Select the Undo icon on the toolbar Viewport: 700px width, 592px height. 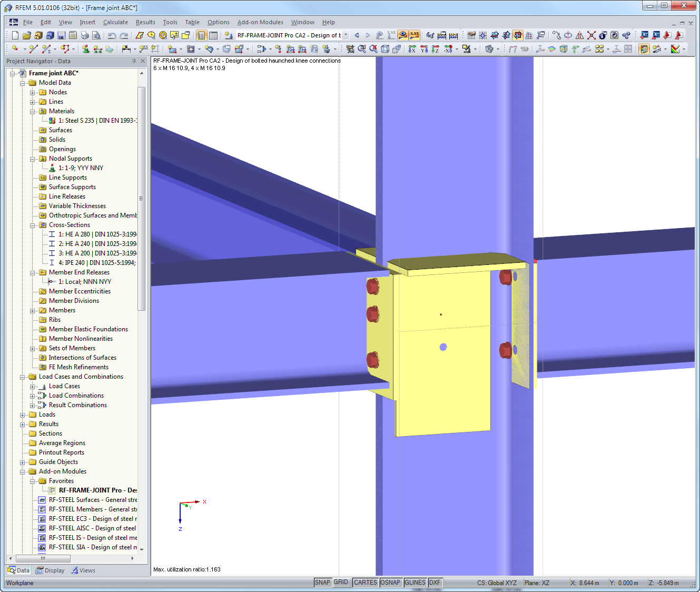tap(112, 35)
